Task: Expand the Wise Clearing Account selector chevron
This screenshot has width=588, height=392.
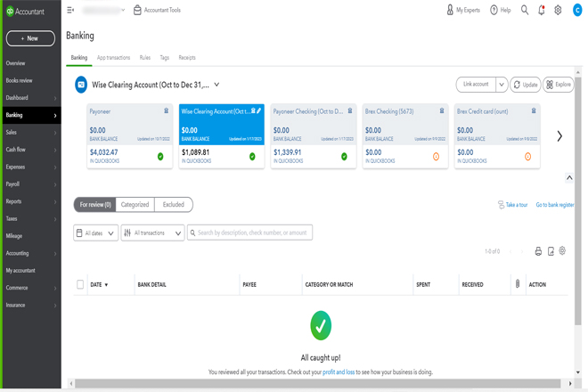Action: 216,85
